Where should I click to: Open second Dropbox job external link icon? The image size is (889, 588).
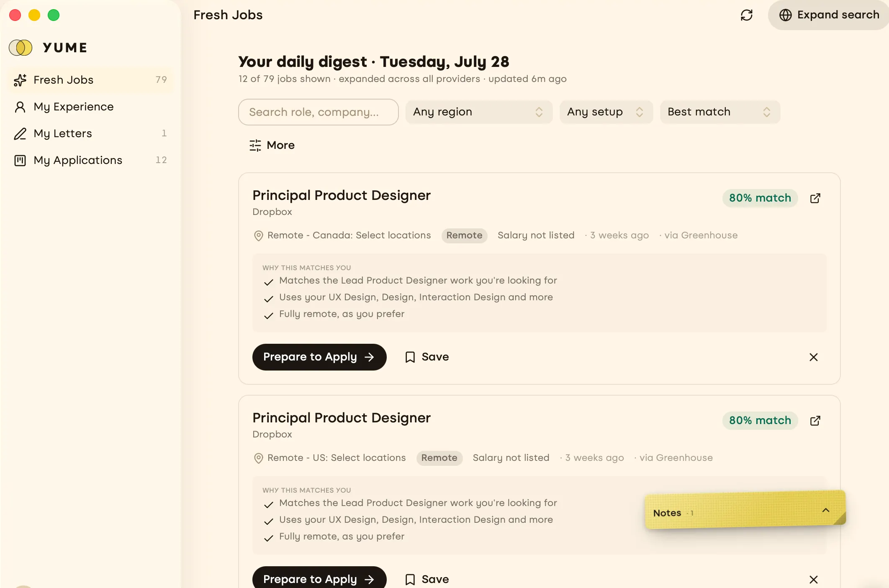pos(815,421)
